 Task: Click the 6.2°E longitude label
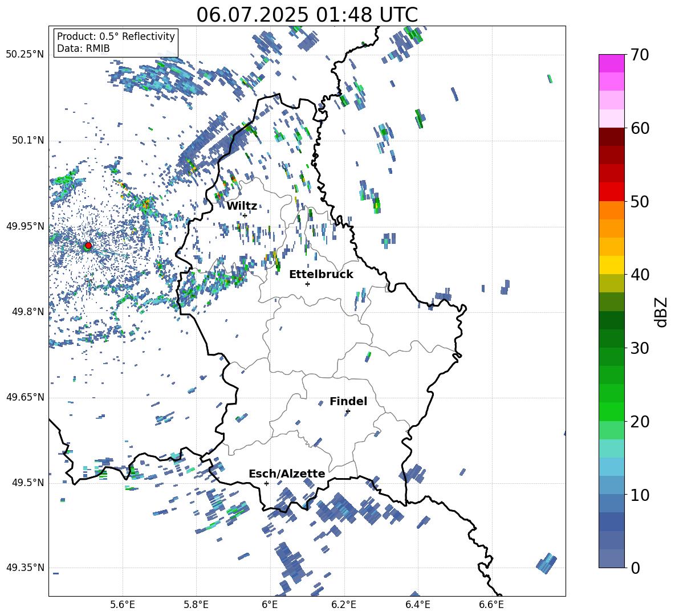[x=344, y=605]
